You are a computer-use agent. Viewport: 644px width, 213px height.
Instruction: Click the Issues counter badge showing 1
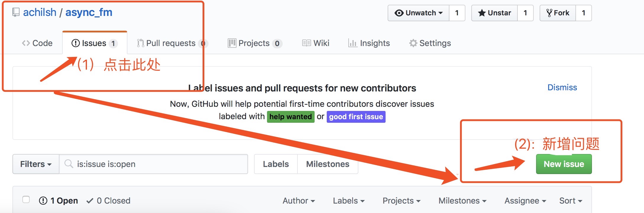113,43
